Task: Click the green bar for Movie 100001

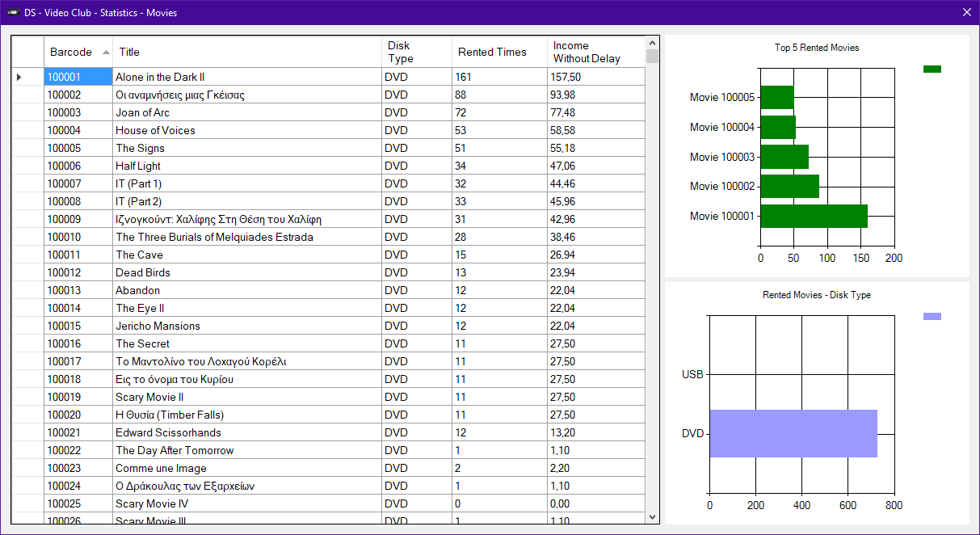Action: tap(814, 216)
